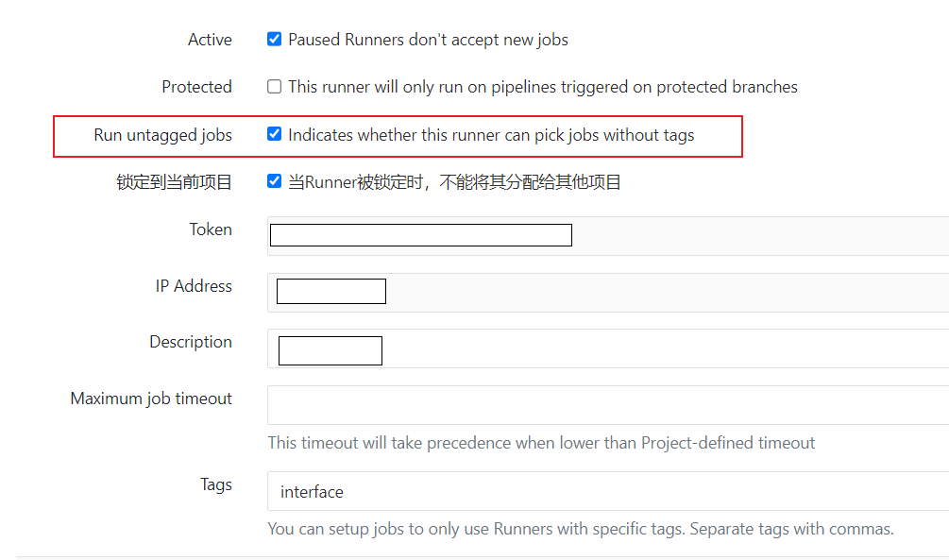
Task: Click the Maximum job timeout label
Action: click(151, 399)
